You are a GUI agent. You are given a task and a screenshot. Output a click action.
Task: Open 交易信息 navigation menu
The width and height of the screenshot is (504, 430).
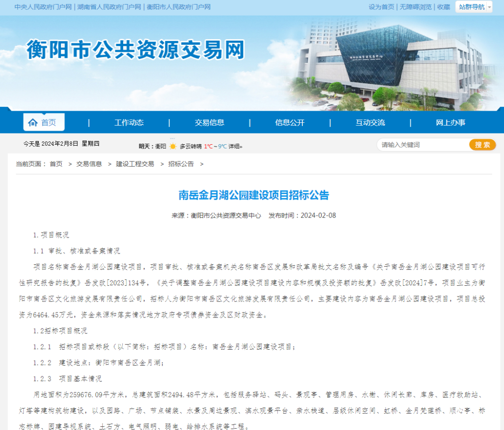209,122
